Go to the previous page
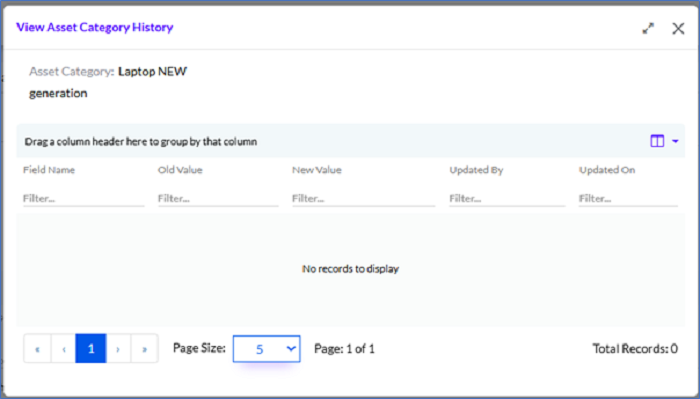This screenshot has width=700, height=399. point(63,349)
